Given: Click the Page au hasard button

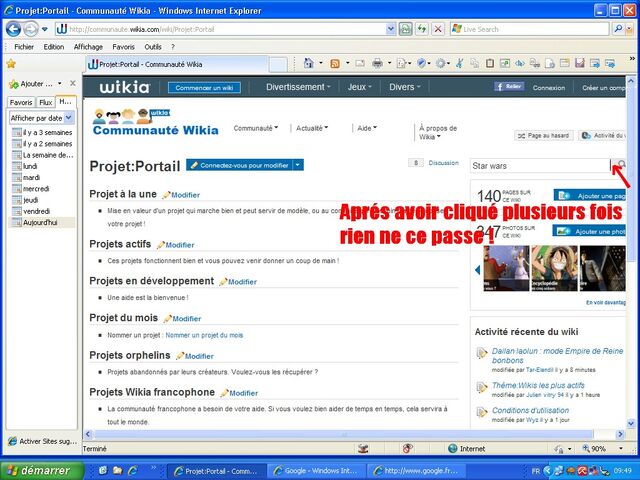Looking at the screenshot, I should [544, 135].
